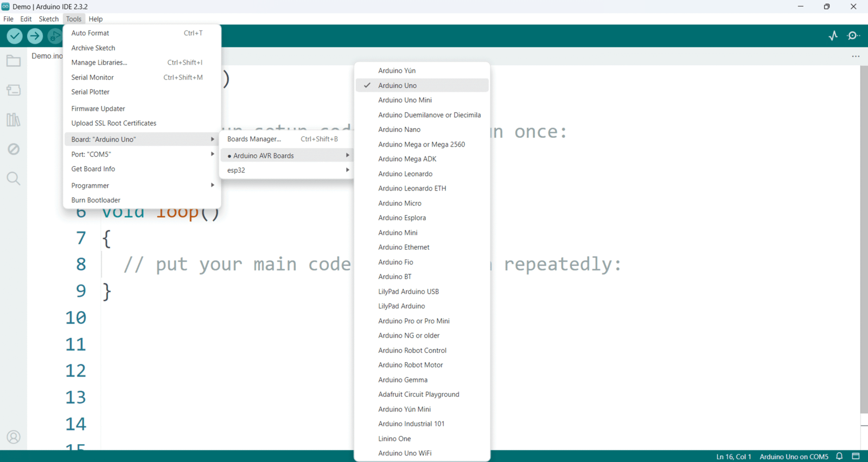Click the editor vertical scrollbar
This screenshot has width=868, height=462.
point(864,239)
